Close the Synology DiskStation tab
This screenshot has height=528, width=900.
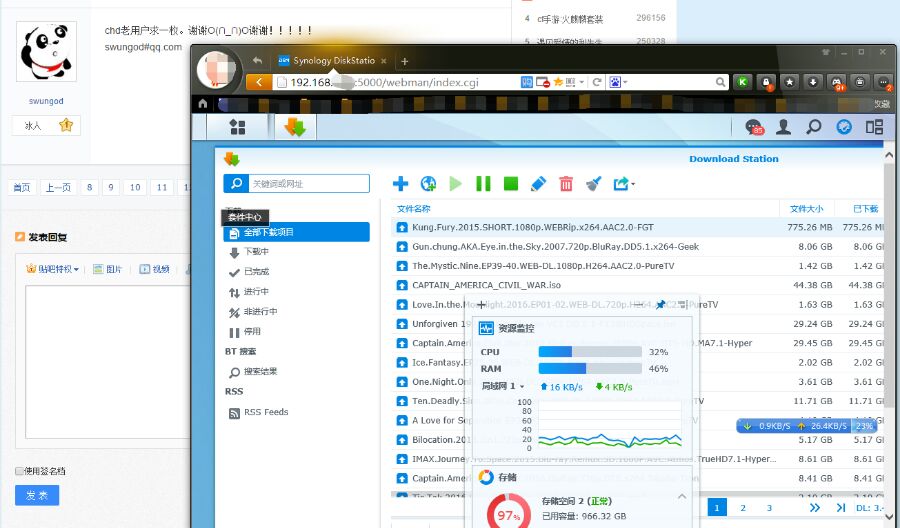click(383, 61)
